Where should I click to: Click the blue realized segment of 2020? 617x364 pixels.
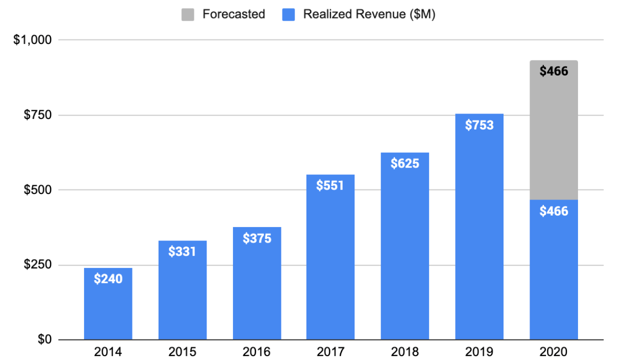click(553, 270)
